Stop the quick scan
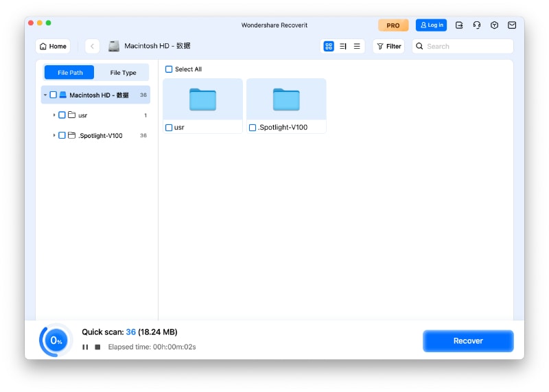Screen dimensions: 549x392 coord(97,347)
